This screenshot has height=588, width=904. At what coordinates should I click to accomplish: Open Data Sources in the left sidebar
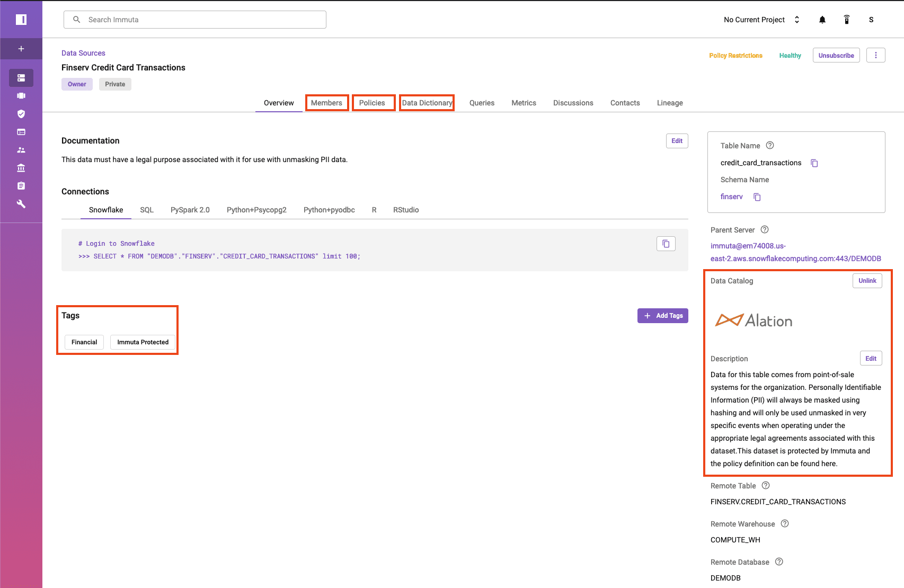pos(21,78)
